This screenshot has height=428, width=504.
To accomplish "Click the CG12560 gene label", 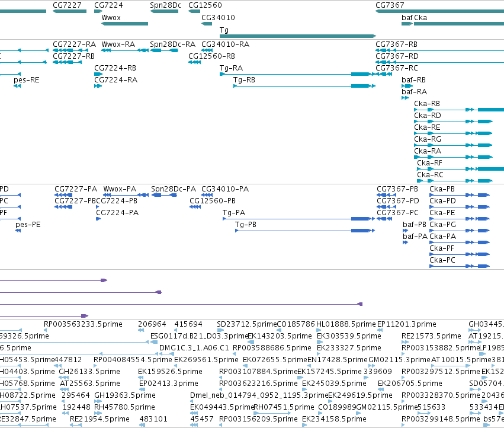I will [205, 5].
